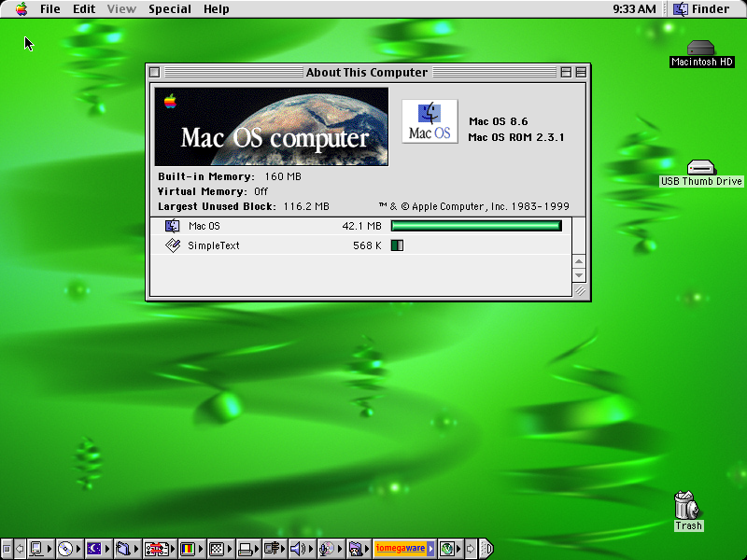Click the About window scroll up arrow
747x560 pixels.
pyautogui.click(x=579, y=261)
